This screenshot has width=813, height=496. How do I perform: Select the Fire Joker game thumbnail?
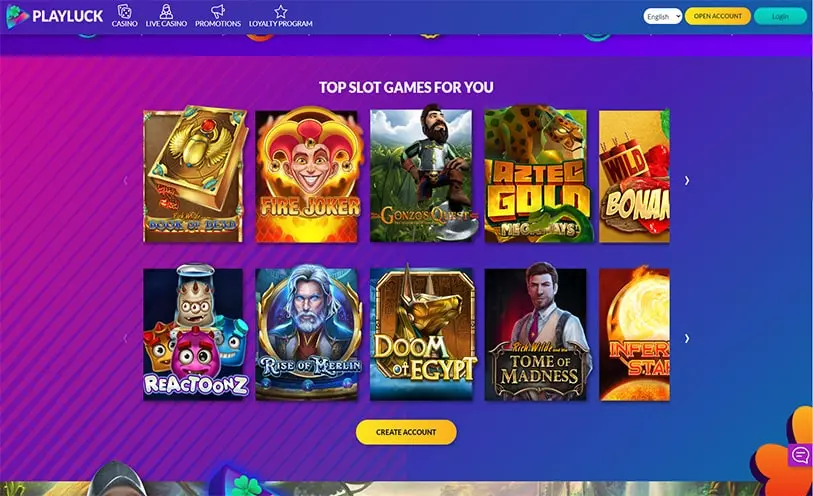[x=307, y=175]
